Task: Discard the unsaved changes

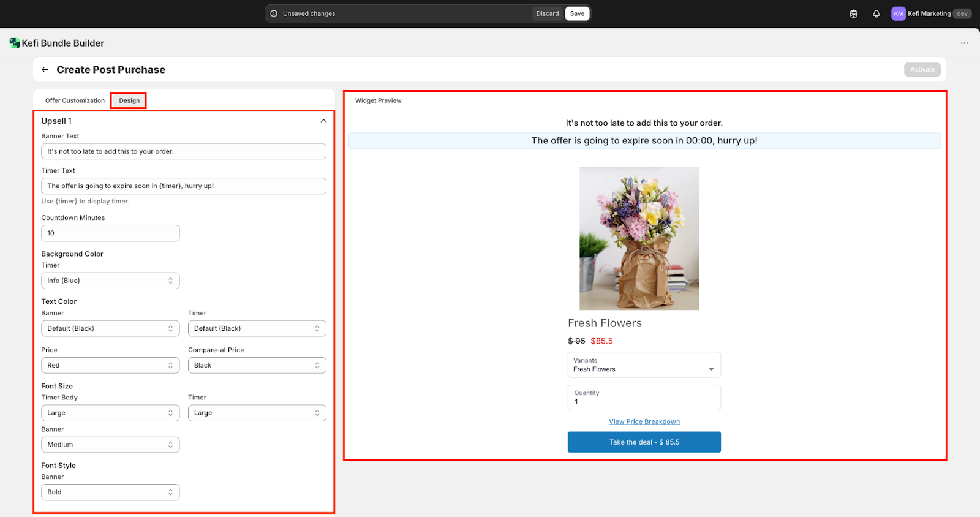Action: [547, 13]
